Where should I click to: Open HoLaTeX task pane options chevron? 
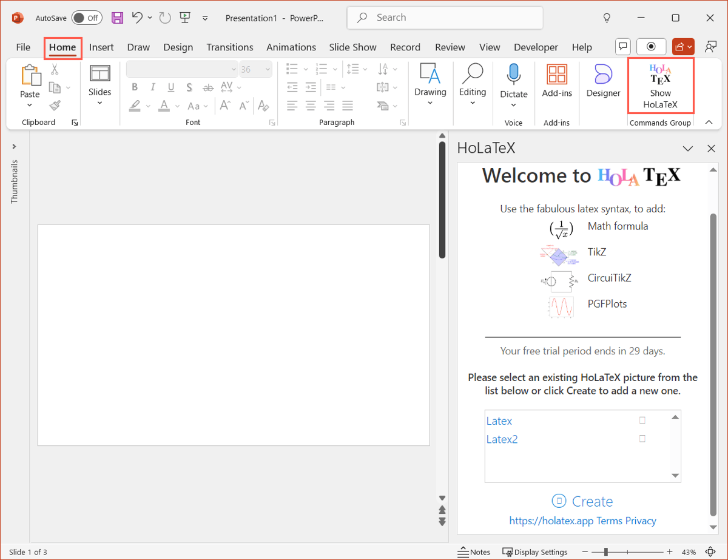click(688, 149)
